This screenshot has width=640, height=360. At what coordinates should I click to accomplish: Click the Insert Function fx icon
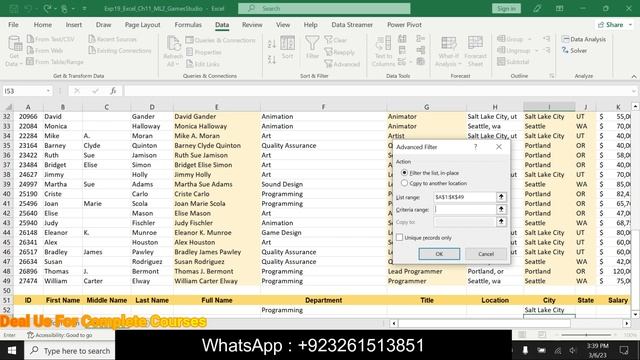tap(113, 91)
